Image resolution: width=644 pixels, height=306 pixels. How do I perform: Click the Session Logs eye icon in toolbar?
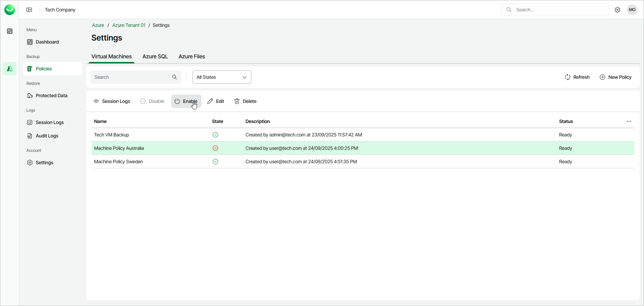tap(96, 101)
